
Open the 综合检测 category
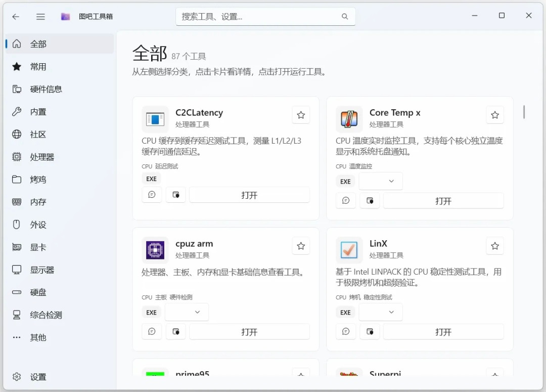tap(60, 315)
